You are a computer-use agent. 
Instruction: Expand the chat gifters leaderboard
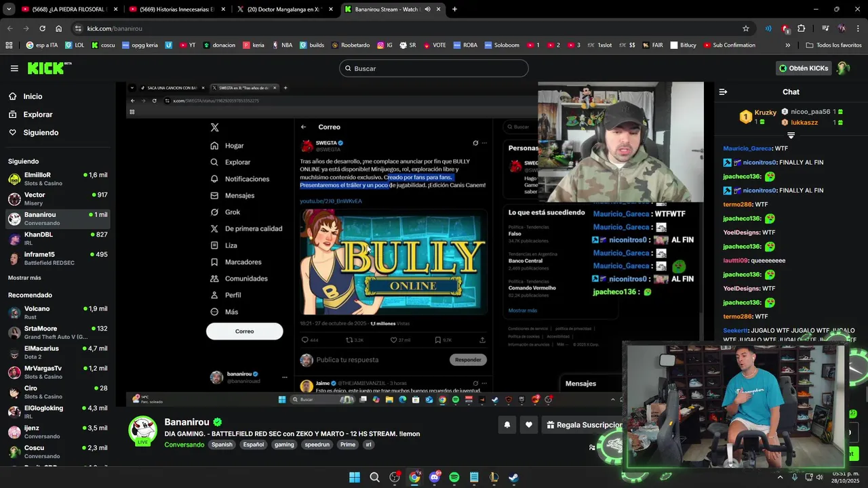[x=791, y=136]
